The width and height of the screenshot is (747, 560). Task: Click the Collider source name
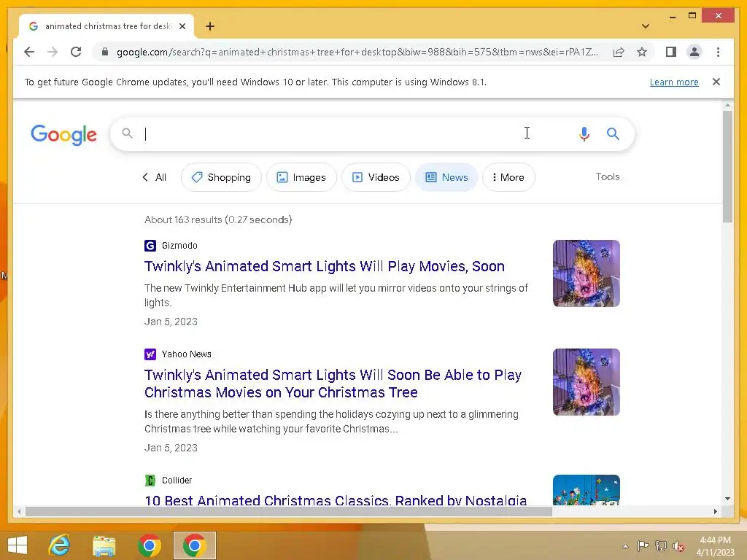[177, 481]
